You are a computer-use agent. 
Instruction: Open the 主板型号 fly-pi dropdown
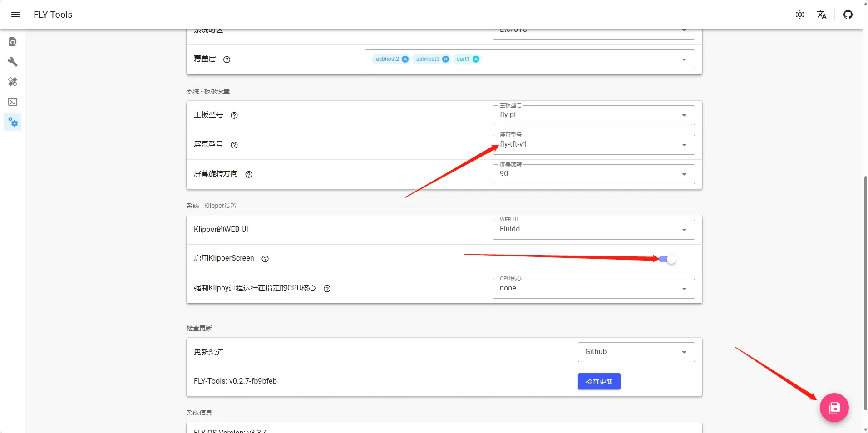tap(593, 115)
